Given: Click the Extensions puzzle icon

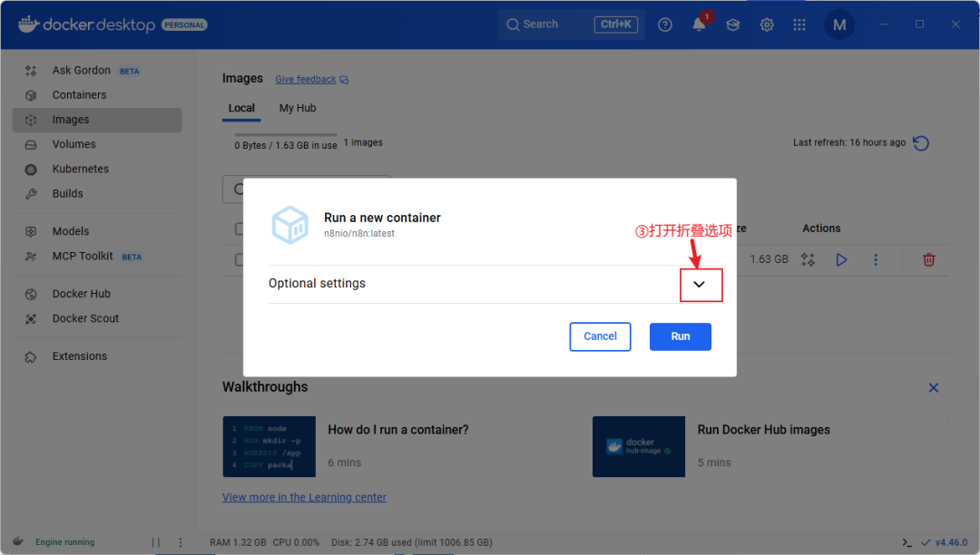Looking at the screenshot, I should pos(31,357).
